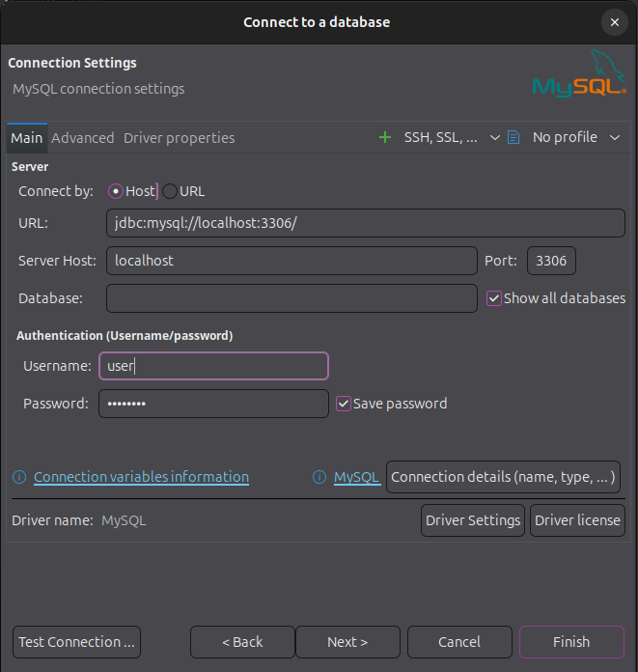Image resolution: width=638 pixels, height=672 pixels.
Task: Select the URL radio button
Action: [170, 191]
